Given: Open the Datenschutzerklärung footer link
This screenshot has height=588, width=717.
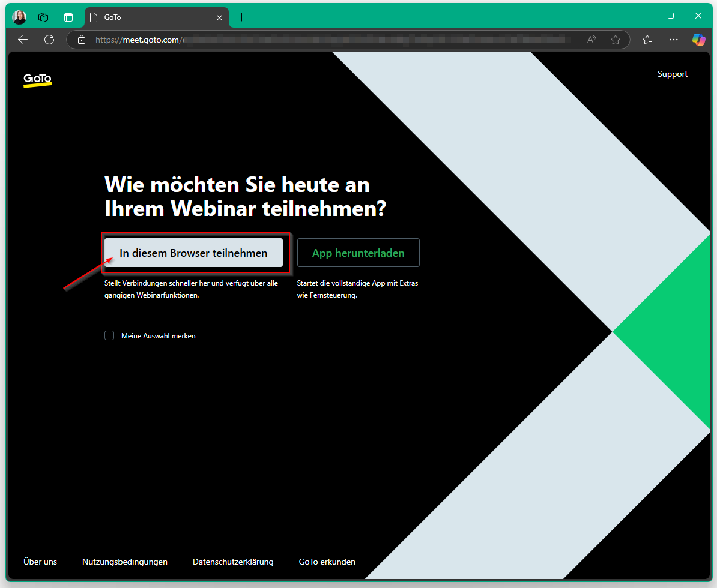Looking at the screenshot, I should pyautogui.click(x=233, y=562).
